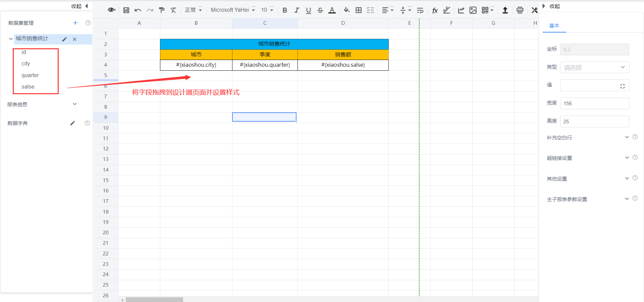Select column header C
Screen dimensions: 644x302
coord(265,23)
